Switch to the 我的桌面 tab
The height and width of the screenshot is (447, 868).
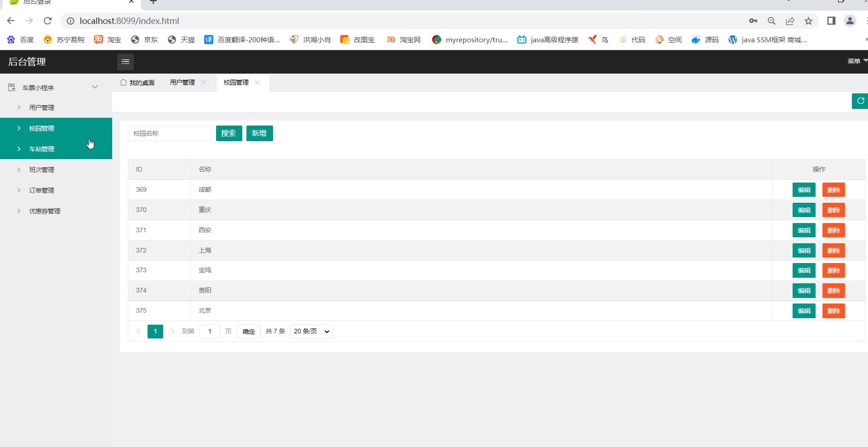(137, 83)
